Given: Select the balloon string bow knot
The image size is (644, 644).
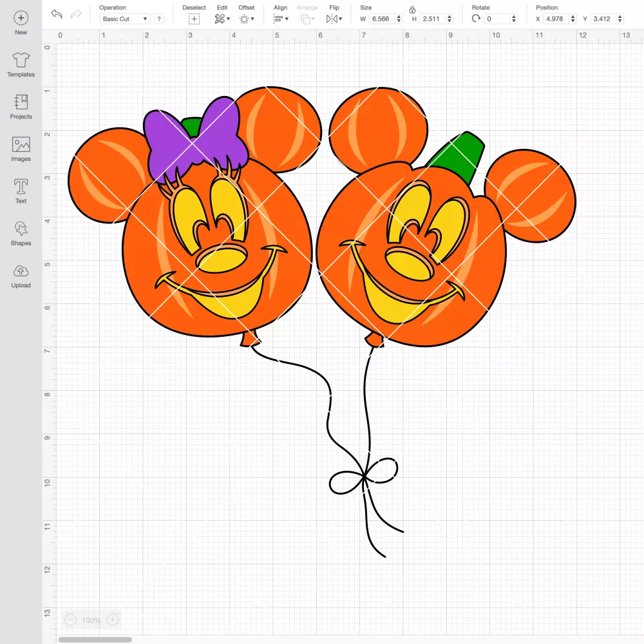Looking at the screenshot, I should 364,476.
